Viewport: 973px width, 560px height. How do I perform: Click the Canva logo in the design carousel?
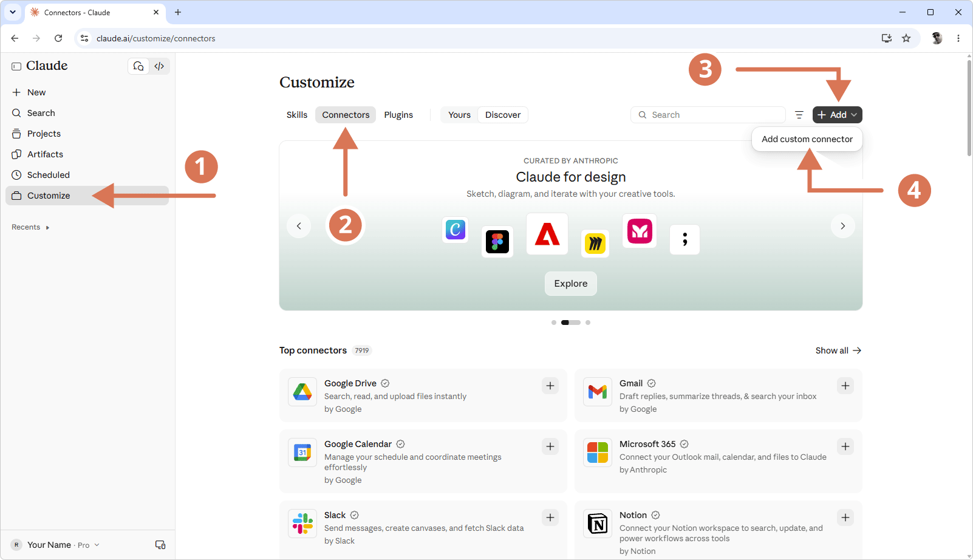coord(456,230)
